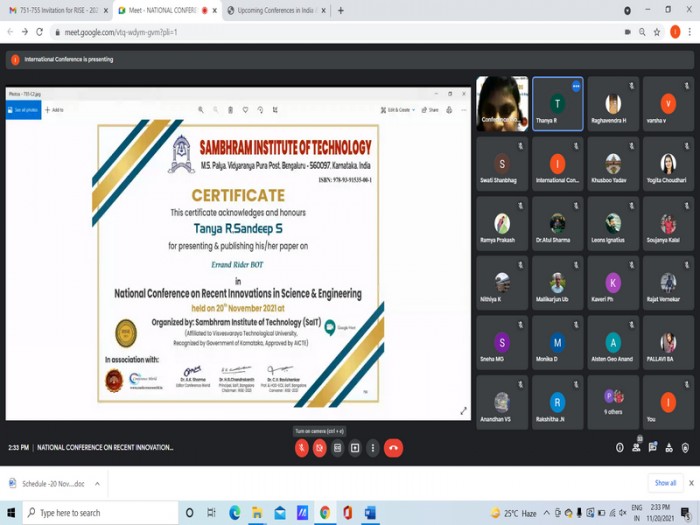Toggle the captions button in Meet
The image size is (700, 525).
(338, 448)
